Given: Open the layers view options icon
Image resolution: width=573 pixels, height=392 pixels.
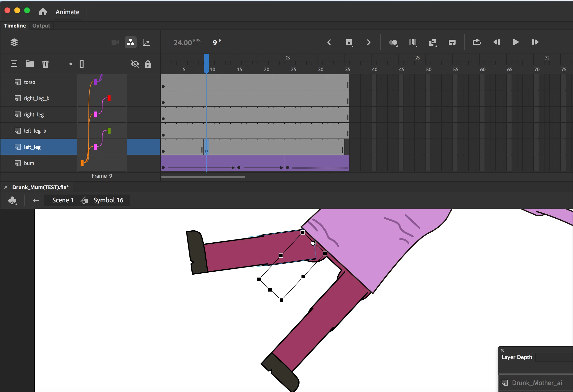Looking at the screenshot, I should 14,42.
